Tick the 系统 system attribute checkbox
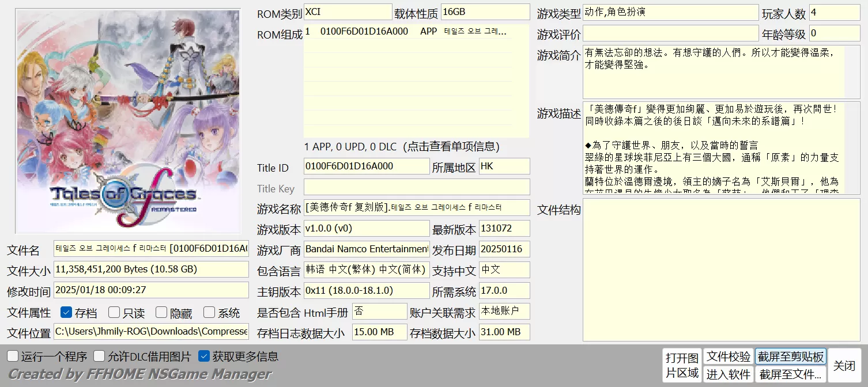Viewport: 868px width, 387px height. tap(209, 313)
